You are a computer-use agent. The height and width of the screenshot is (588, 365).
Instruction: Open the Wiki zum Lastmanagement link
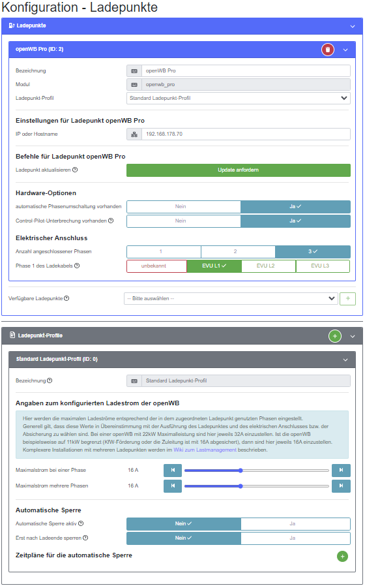(x=205, y=450)
